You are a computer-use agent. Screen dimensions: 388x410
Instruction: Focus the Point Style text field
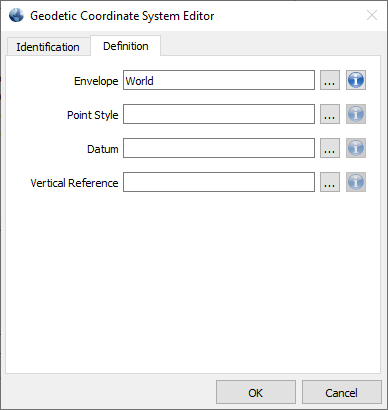tap(219, 114)
